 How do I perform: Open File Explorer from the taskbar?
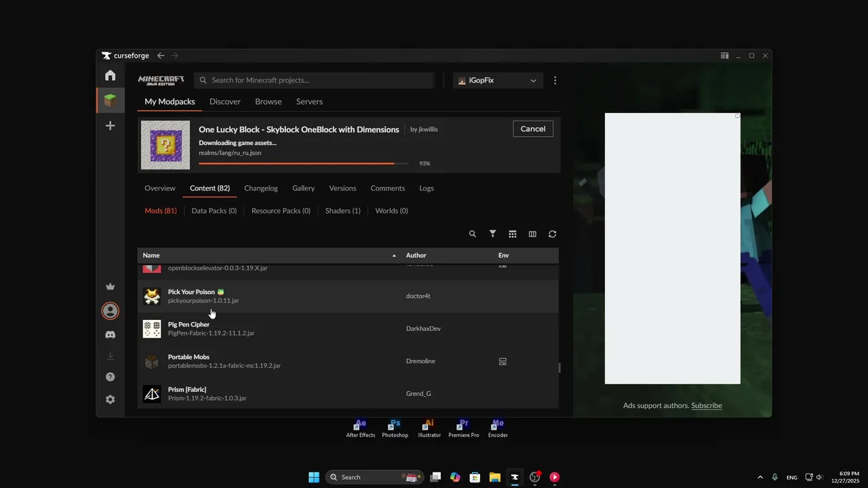(x=494, y=477)
